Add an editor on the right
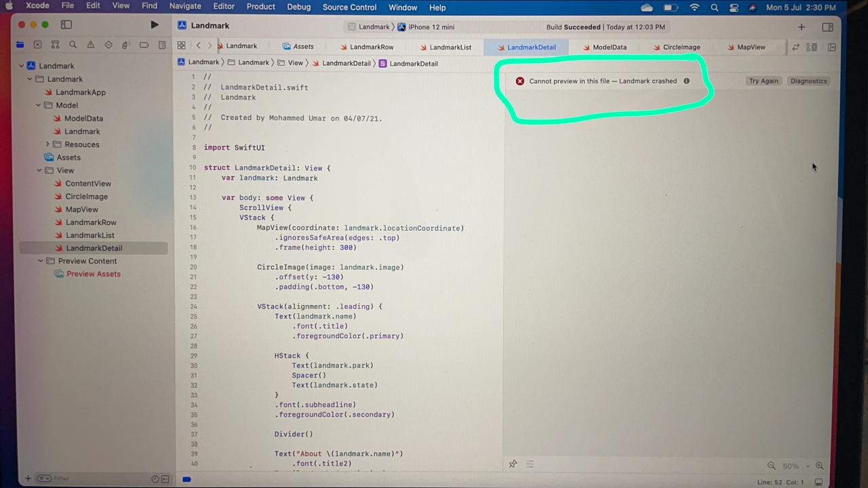This screenshot has width=868, height=488. pos(831,47)
